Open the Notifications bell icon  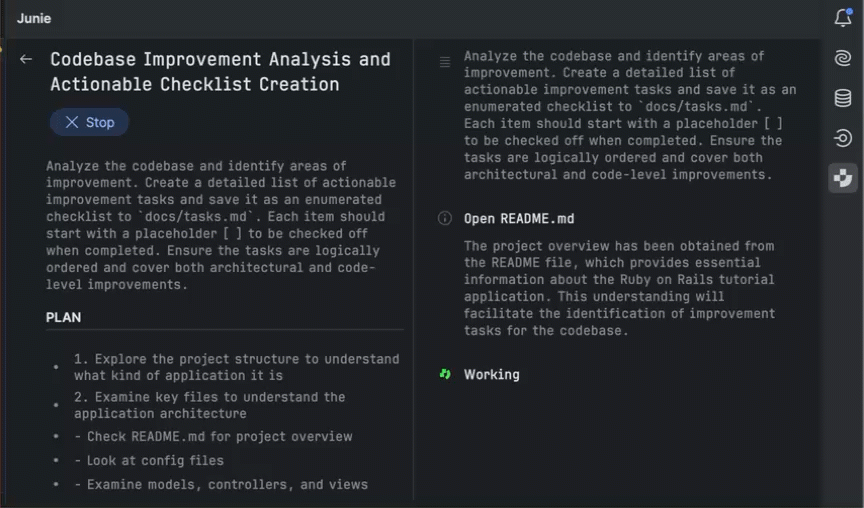pos(843,18)
